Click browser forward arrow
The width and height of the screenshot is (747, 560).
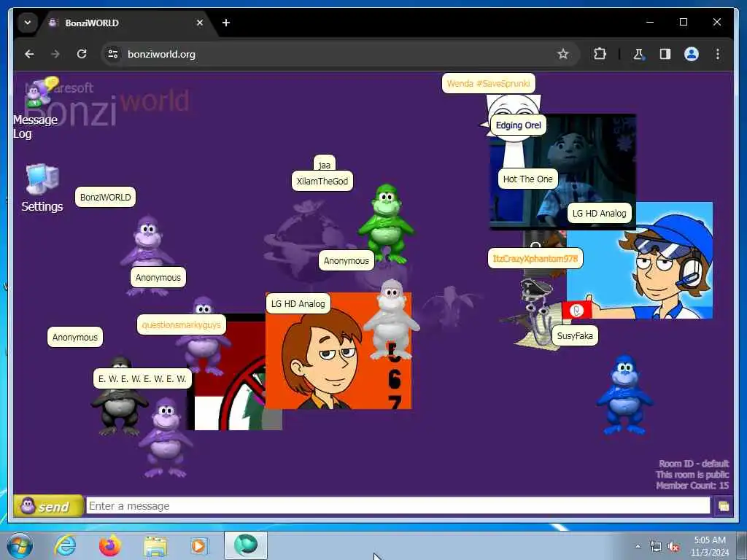coord(55,54)
